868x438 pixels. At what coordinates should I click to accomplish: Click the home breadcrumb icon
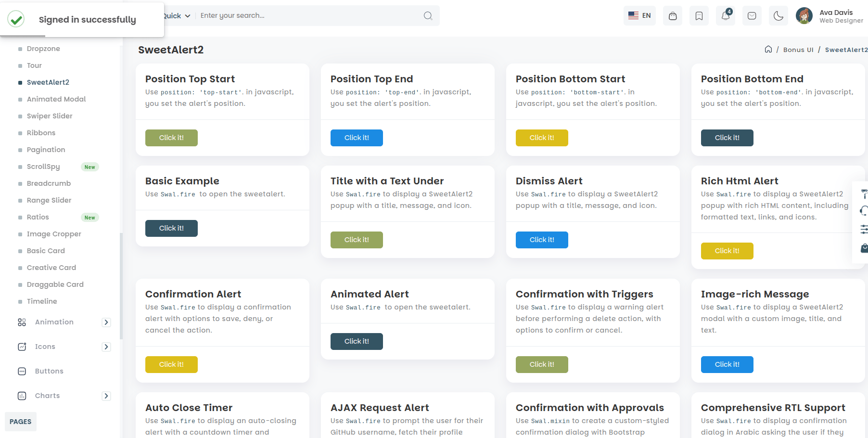[768, 50]
